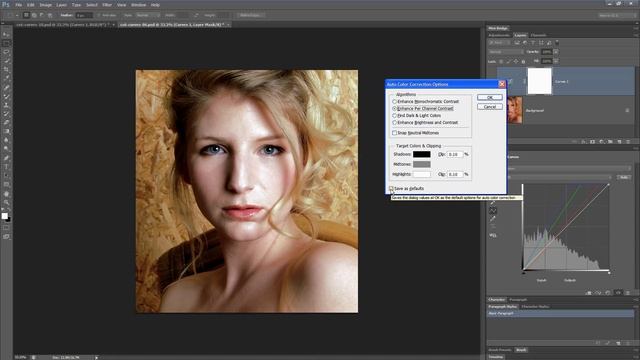
Task: Open the File menu
Action: (19, 5)
